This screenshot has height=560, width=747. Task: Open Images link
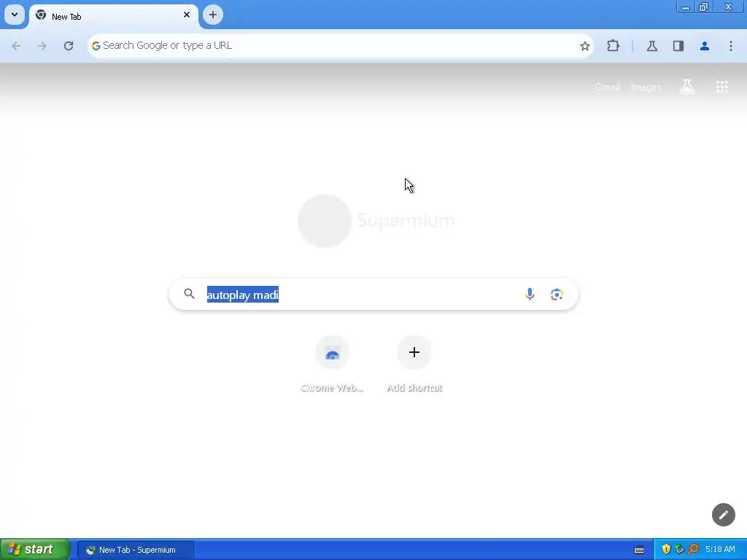pos(646,87)
